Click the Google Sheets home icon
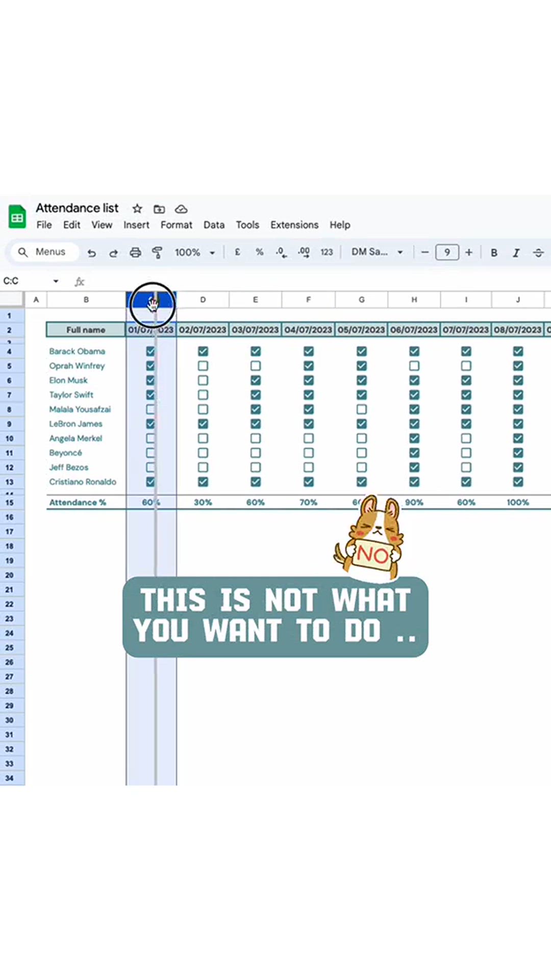This screenshot has width=551, height=980. (17, 216)
